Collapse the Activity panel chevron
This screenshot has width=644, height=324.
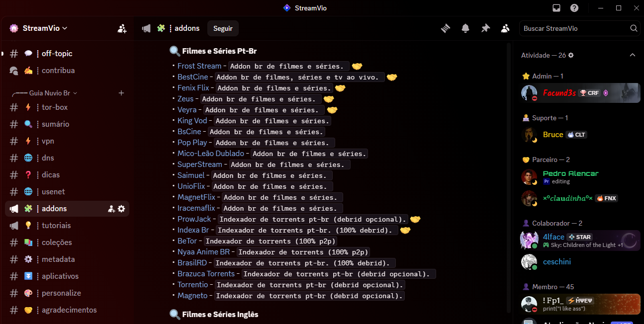(633, 55)
